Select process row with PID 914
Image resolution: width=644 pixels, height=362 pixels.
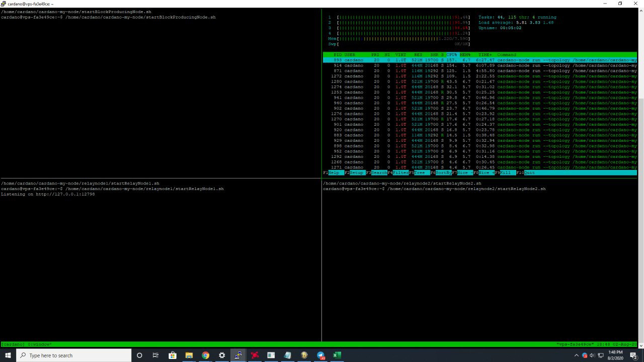coord(480,65)
